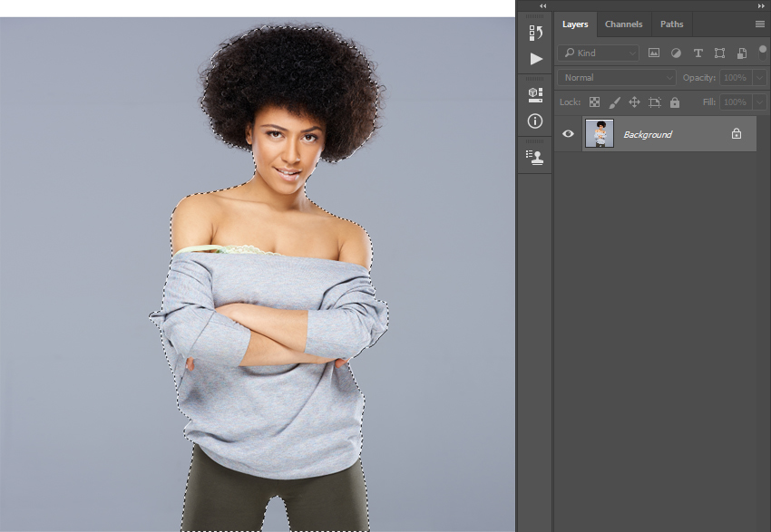Filter layers by type layers icon

[698, 53]
